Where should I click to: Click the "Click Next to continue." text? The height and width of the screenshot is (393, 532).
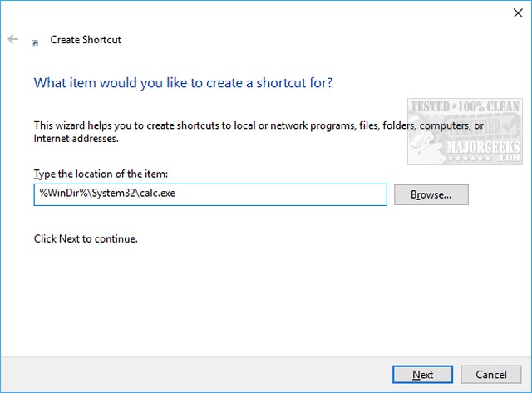pos(85,239)
